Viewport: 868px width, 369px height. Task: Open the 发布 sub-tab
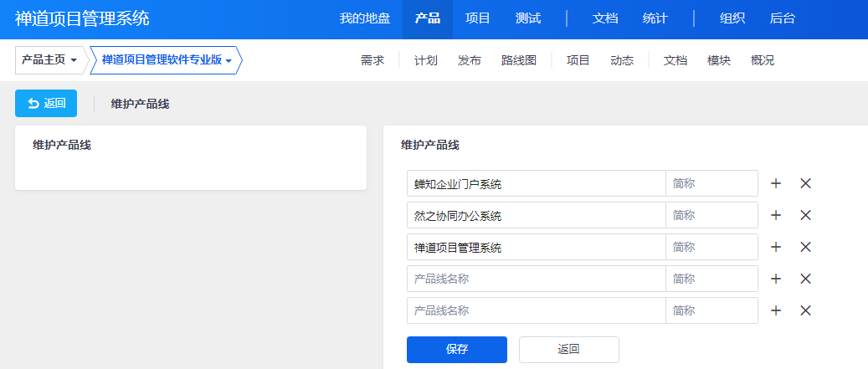point(470,60)
